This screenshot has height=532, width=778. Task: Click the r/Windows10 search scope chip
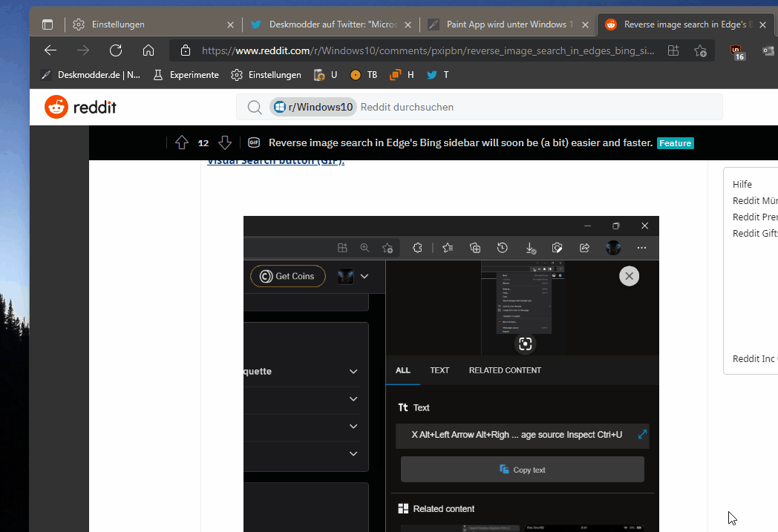[x=313, y=107]
